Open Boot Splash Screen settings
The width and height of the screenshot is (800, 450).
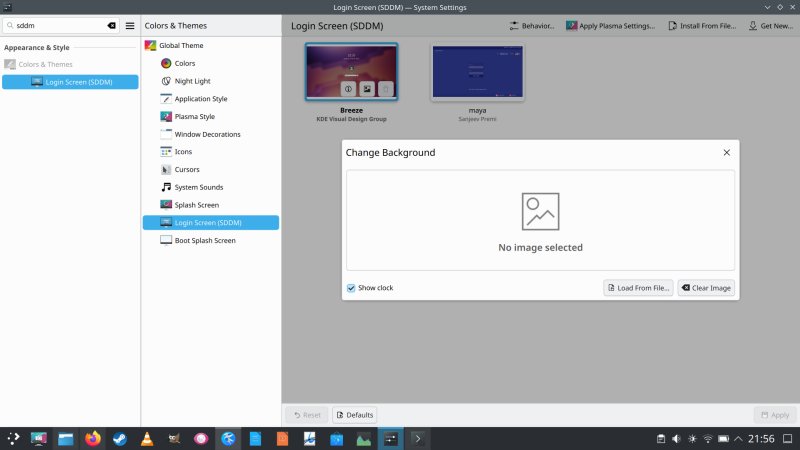click(211, 240)
